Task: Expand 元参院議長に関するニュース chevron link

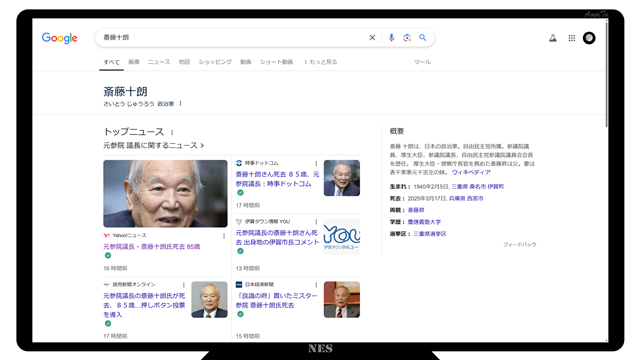Action: pos(153,145)
